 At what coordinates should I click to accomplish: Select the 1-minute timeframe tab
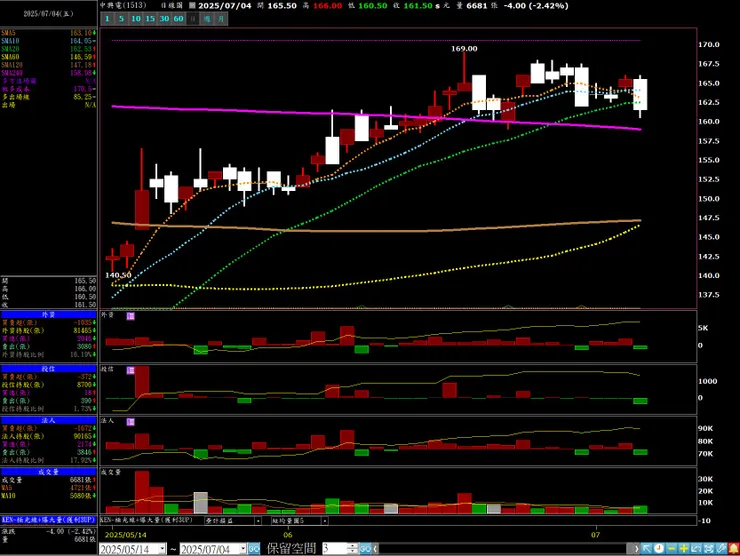tap(108, 19)
